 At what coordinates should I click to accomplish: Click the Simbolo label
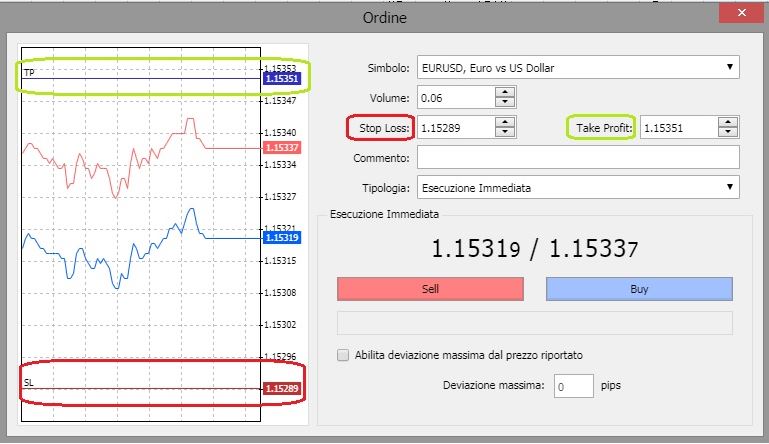[388, 68]
